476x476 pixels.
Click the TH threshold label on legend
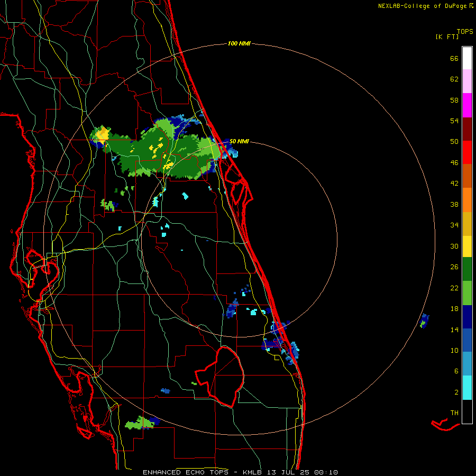454,413
